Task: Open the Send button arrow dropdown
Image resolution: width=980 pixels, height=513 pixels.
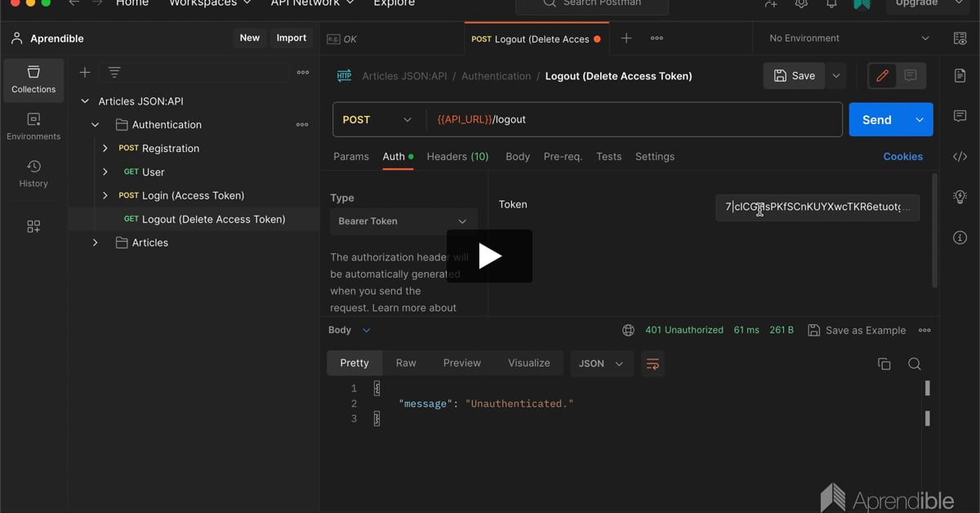Action: 919,119
